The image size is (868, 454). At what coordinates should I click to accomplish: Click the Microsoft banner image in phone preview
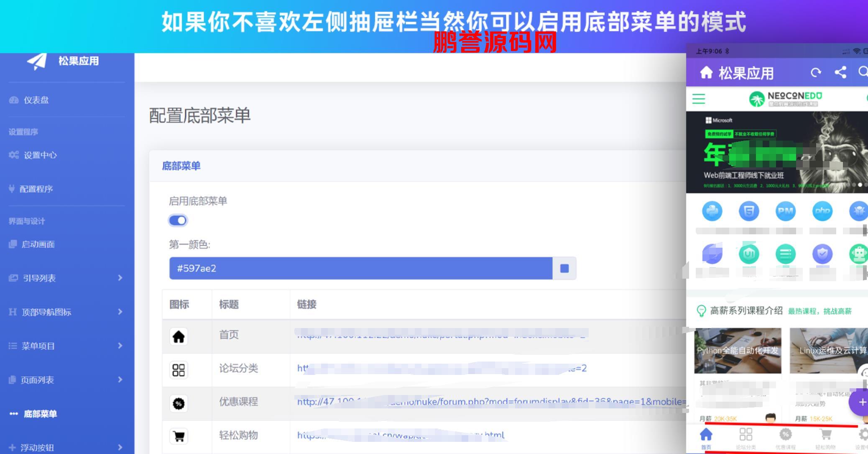pos(777,152)
